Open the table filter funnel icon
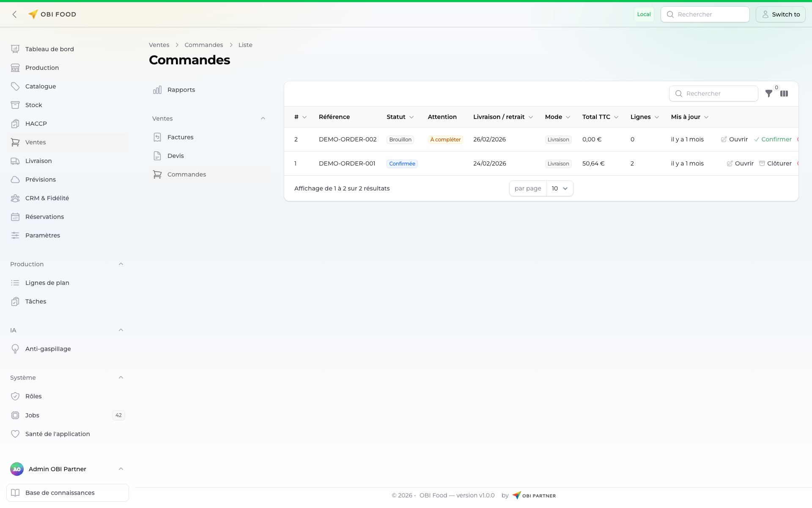The height and width of the screenshot is (508, 812). tap(769, 94)
